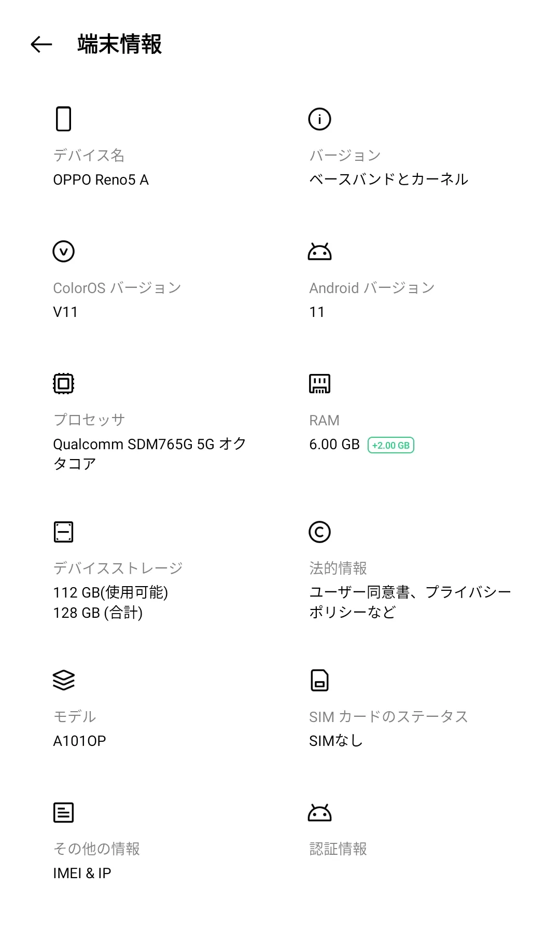
Task: Tap the Android robot icon above Android バージョン
Action: pyautogui.click(x=319, y=252)
